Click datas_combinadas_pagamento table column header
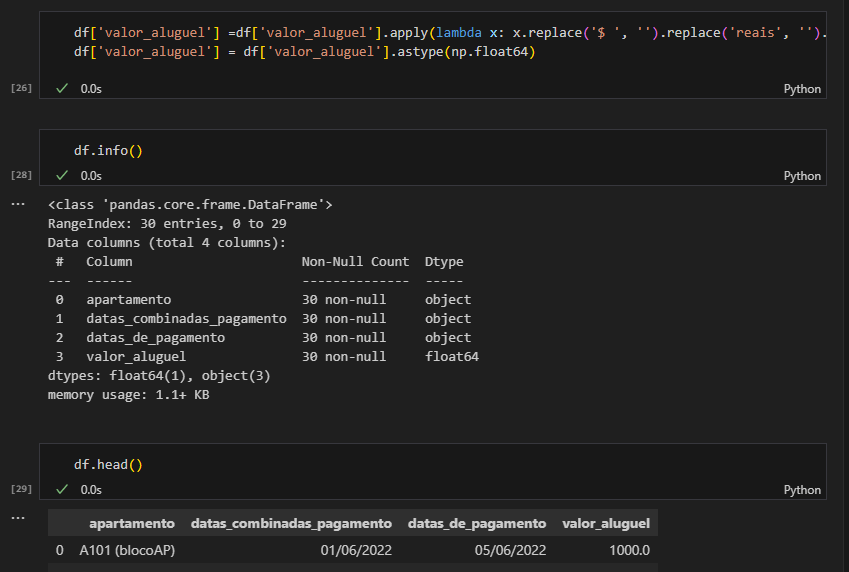 pos(291,523)
